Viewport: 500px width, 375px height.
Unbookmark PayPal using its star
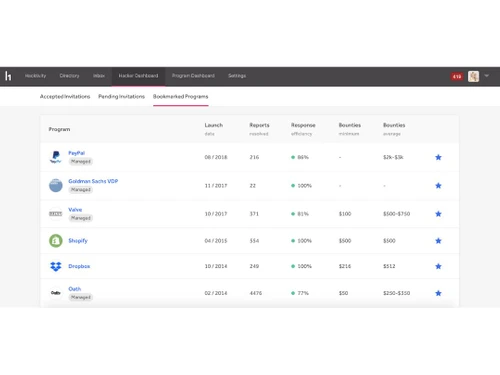click(438, 157)
